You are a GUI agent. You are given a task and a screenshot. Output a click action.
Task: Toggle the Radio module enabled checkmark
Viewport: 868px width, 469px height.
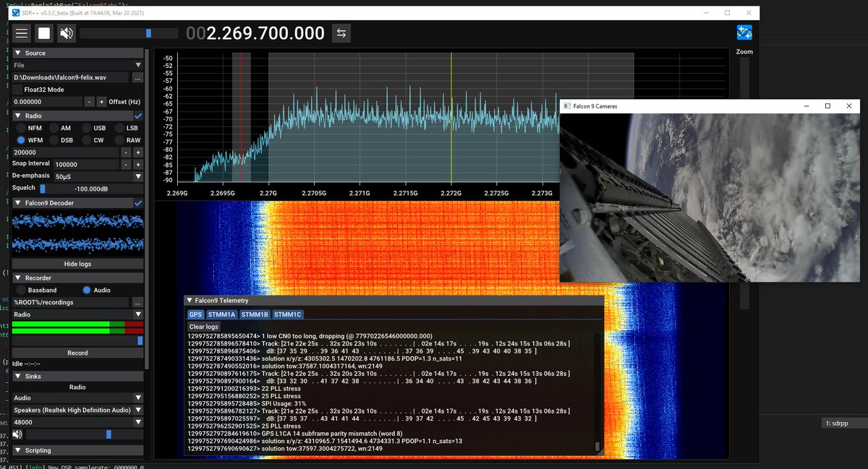(138, 116)
